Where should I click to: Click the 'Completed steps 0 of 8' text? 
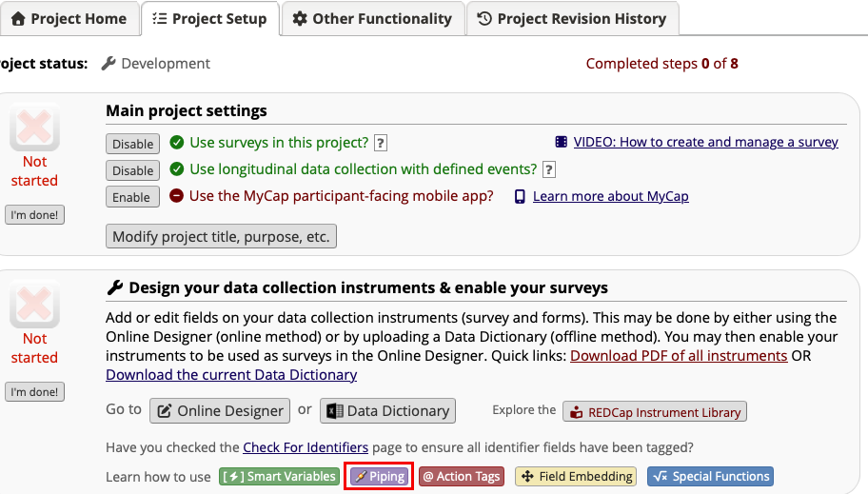pos(662,64)
